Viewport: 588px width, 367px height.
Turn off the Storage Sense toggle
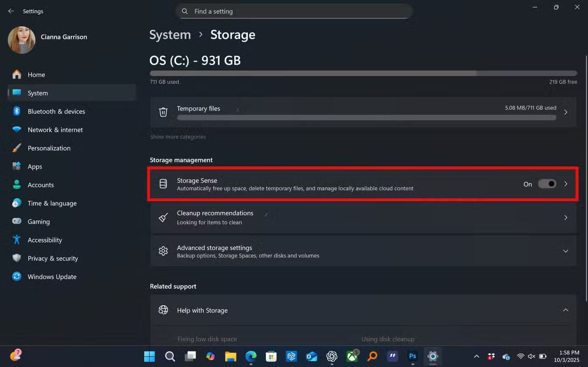point(547,184)
